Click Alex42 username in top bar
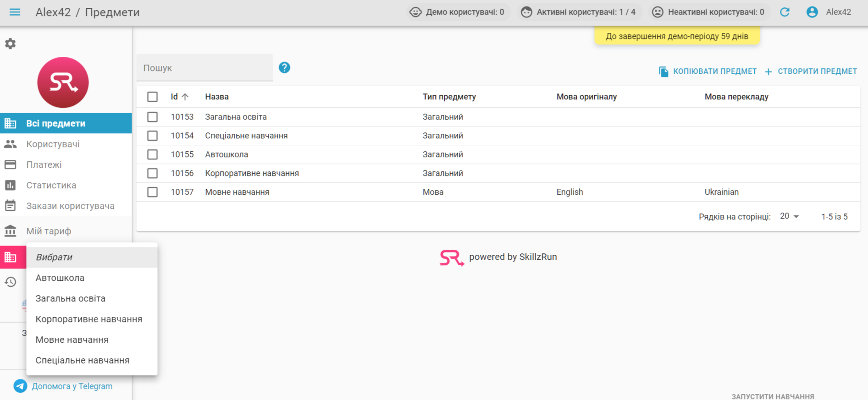Viewport: 868px width, 400px height. 839,12
